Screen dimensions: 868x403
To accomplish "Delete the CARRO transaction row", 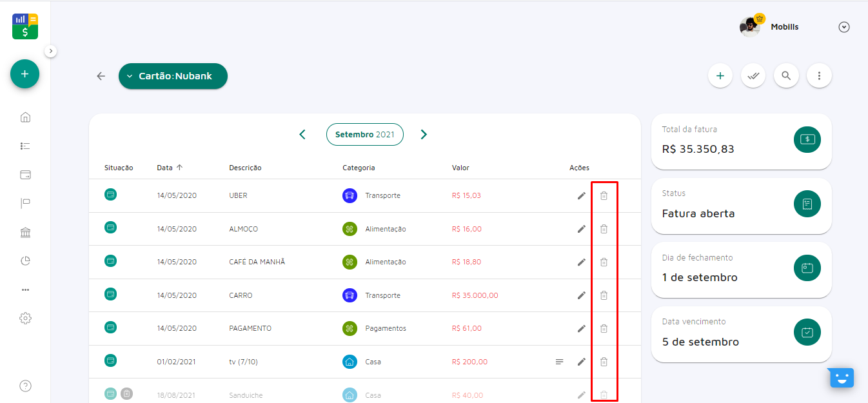I will 604,295.
